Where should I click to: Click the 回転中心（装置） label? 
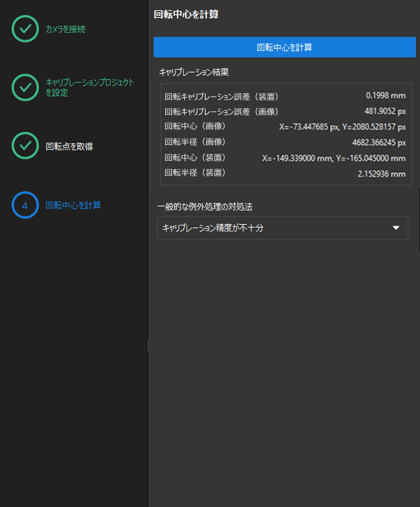point(195,157)
